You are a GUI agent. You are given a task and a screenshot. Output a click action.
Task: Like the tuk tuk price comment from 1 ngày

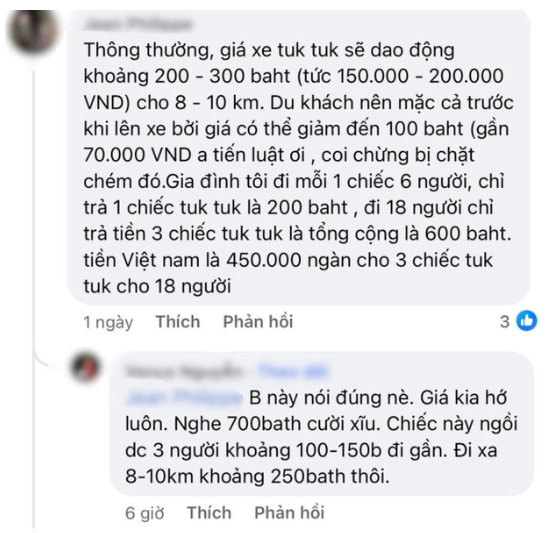point(178,322)
